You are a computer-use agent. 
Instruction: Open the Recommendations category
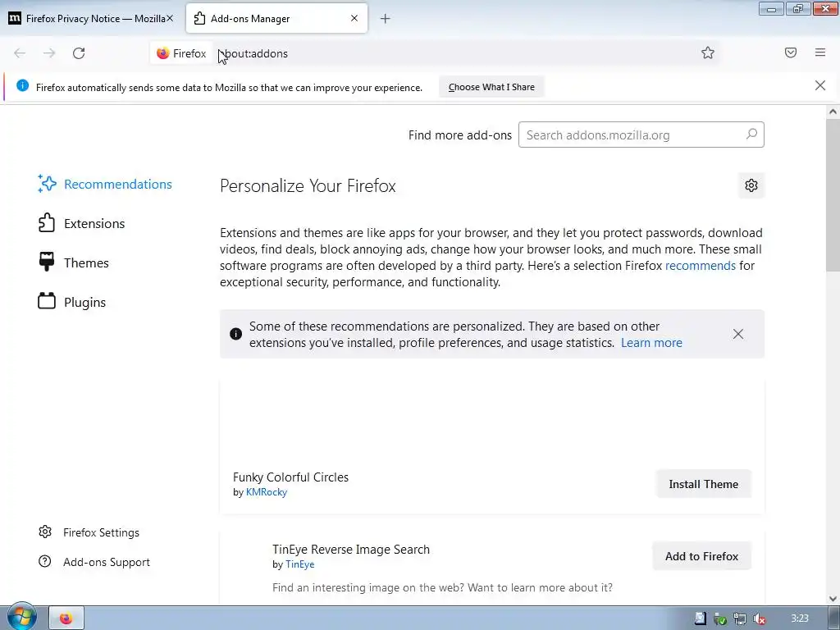(105, 184)
